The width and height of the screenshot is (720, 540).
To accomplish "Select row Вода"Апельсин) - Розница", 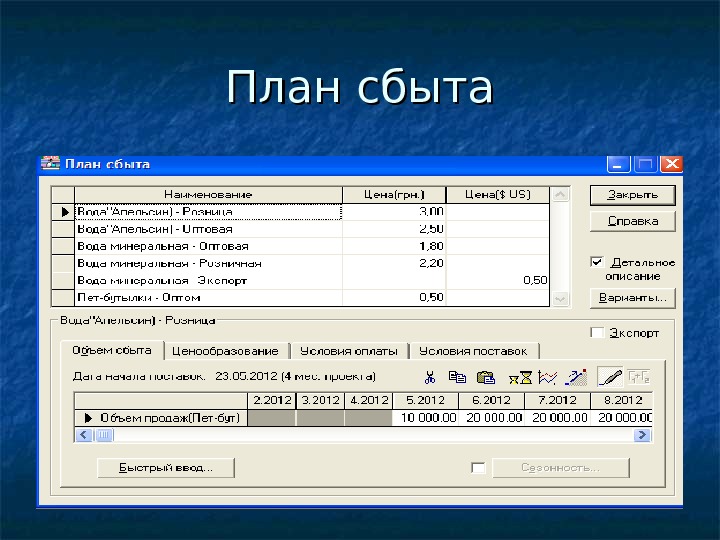I will pos(208,212).
